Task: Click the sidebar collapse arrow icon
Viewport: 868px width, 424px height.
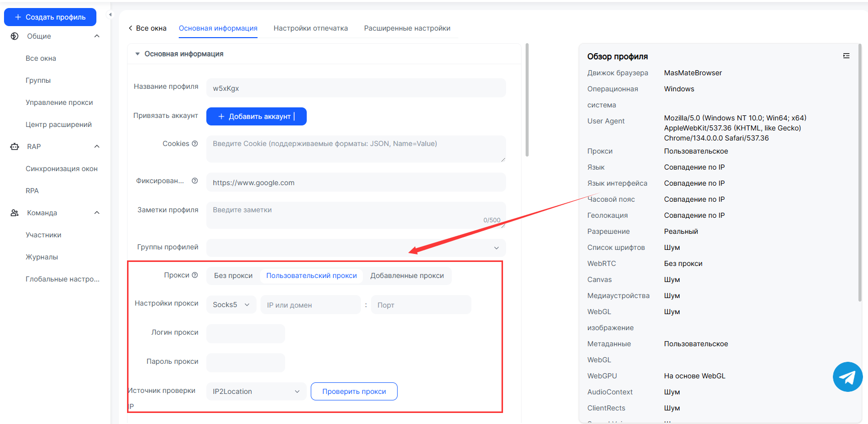Action: click(110, 15)
